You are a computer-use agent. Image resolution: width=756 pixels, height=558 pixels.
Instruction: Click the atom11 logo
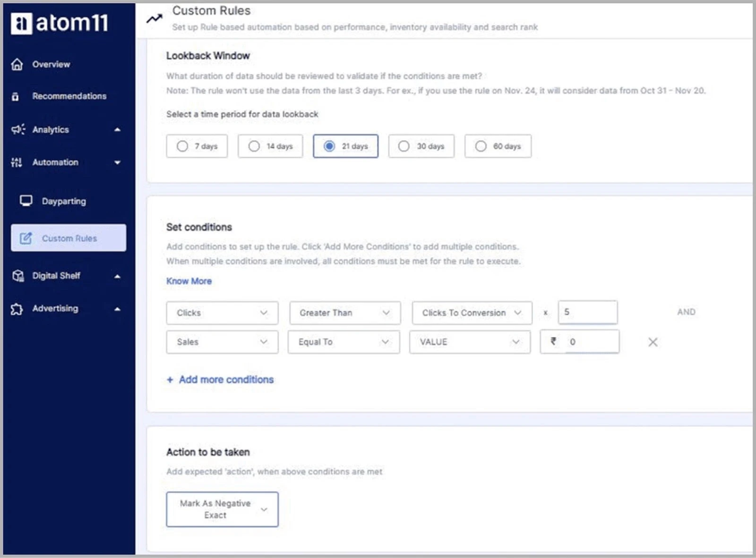pyautogui.click(x=60, y=23)
